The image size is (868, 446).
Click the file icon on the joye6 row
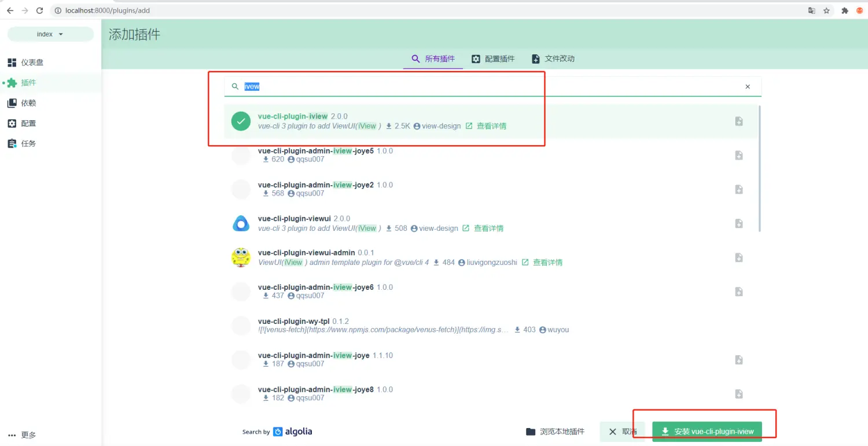click(739, 292)
